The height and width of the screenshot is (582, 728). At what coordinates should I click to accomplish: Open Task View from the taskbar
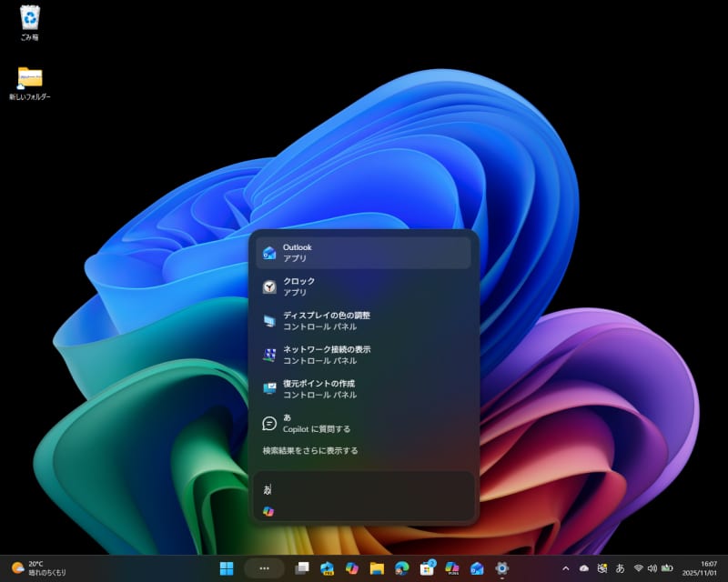(x=302, y=568)
